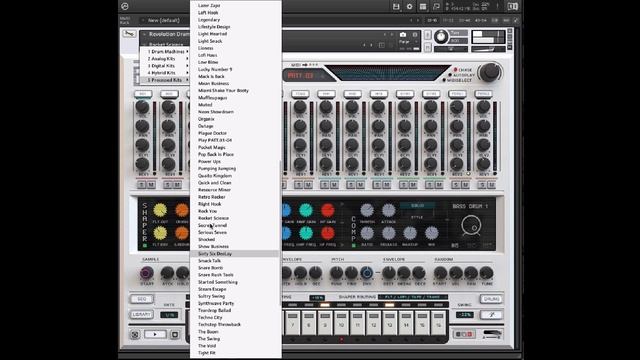Toggle the SHAPER power switch
The width and height of the screenshot is (640, 360).
click(x=145, y=246)
